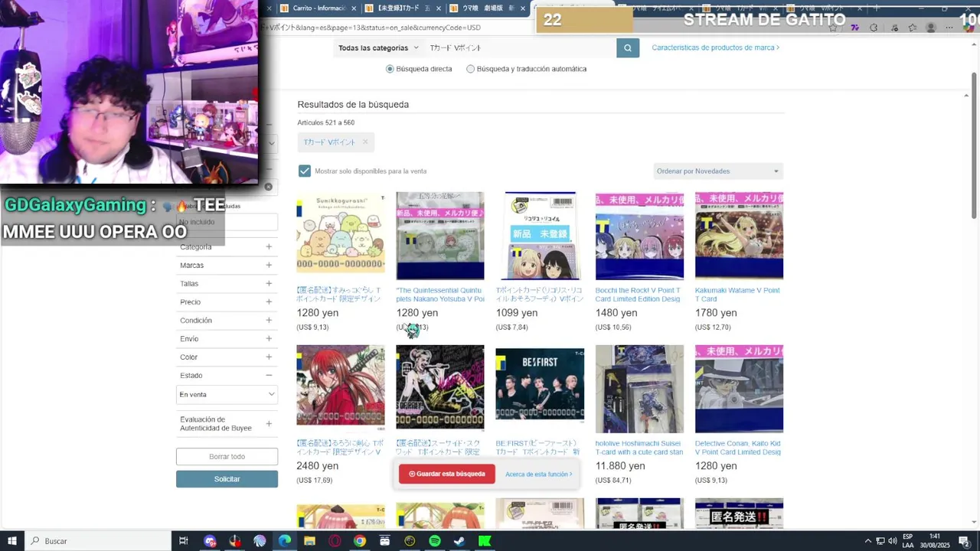Open the En venta status dropdown
Viewport: 980px width, 551px height.
[227, 394]
